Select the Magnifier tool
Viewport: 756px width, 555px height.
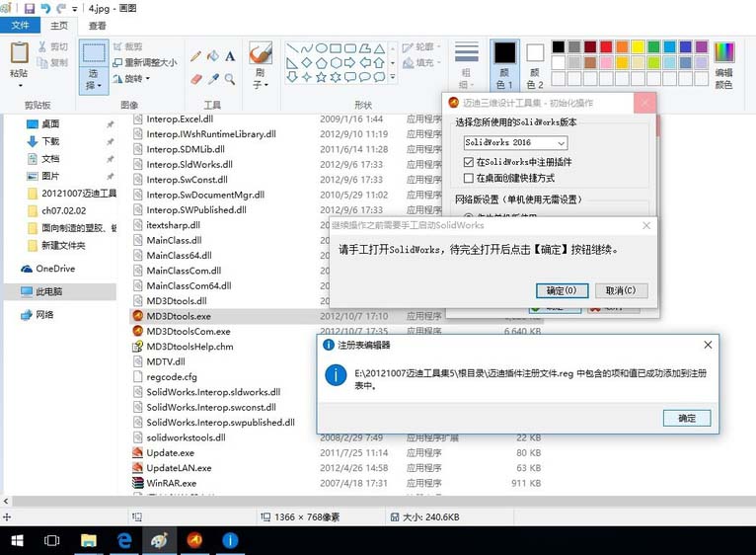tap(230, 79)
